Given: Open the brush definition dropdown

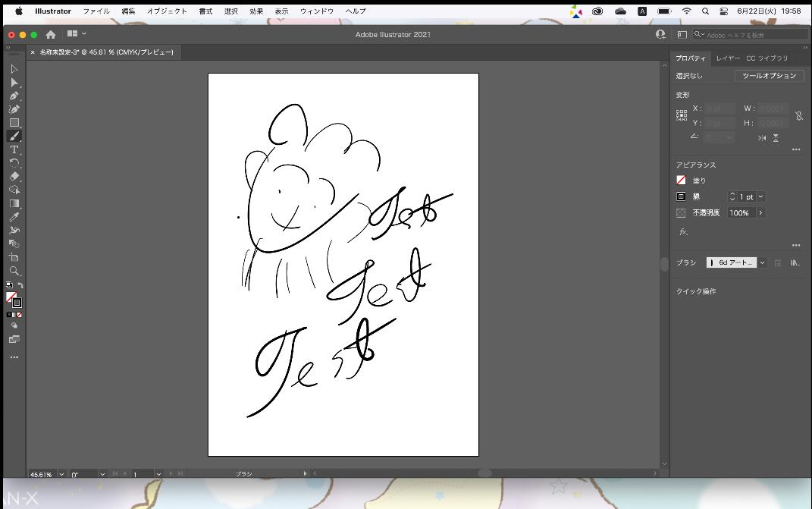Looking at the screenshot, I should click(762, 262).
